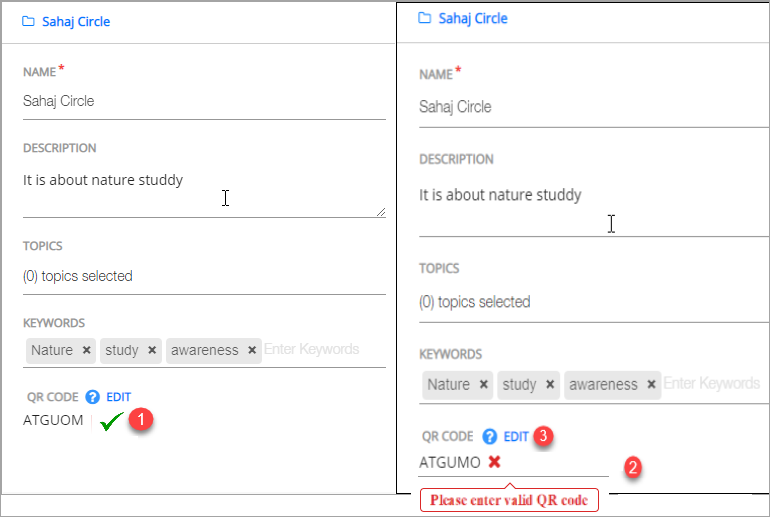The height and width of the screenshot is (517, 770).
Task: Open the Sahaj Circle link in left header
Action: tap(76, 21)
